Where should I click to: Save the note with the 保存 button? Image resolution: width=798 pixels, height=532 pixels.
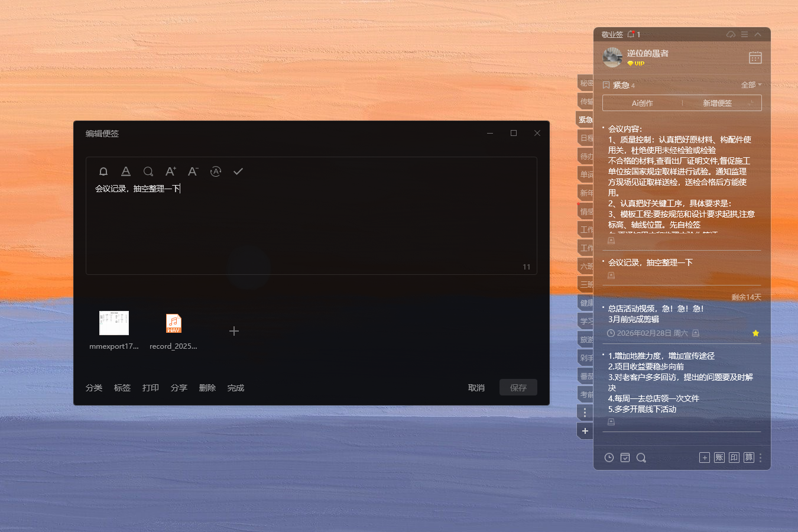tap(518, 387)
